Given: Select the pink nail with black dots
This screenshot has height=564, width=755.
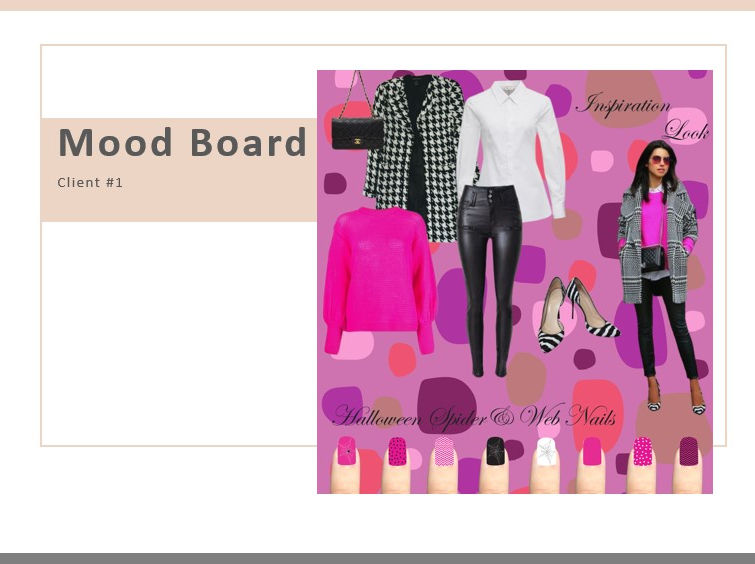Looking at the screenshot, I should 397,451.
